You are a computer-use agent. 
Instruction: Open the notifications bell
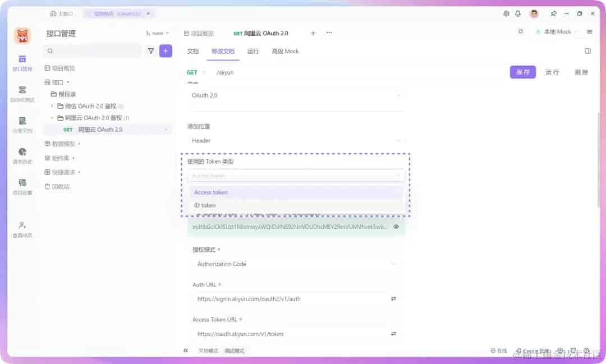pos(518,13)
